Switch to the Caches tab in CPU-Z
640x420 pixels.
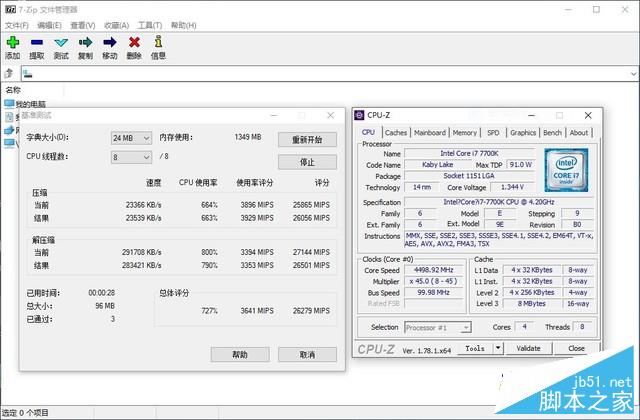click(396, 133)
